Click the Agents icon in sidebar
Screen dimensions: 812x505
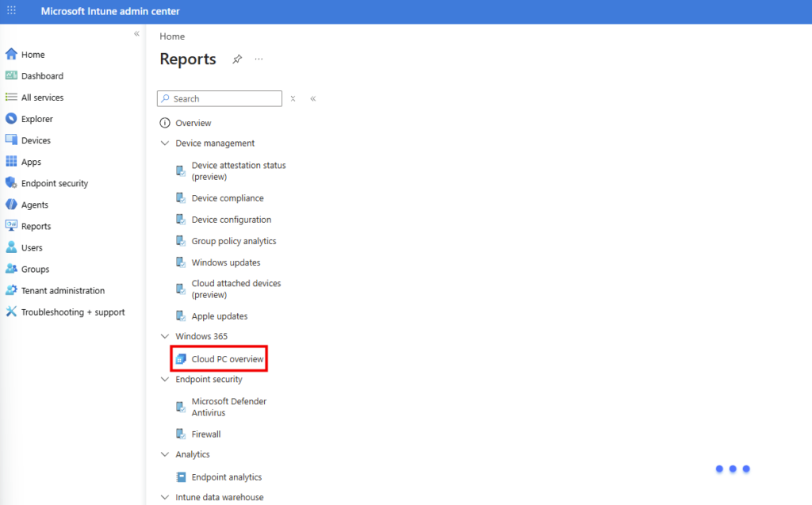(x=11, y=205)
